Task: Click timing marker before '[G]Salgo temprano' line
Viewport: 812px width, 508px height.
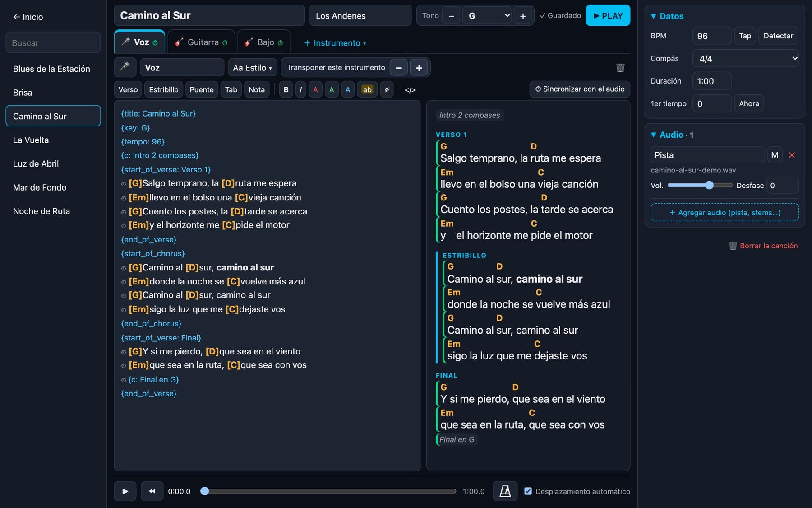Action: (x=124, y=184)
